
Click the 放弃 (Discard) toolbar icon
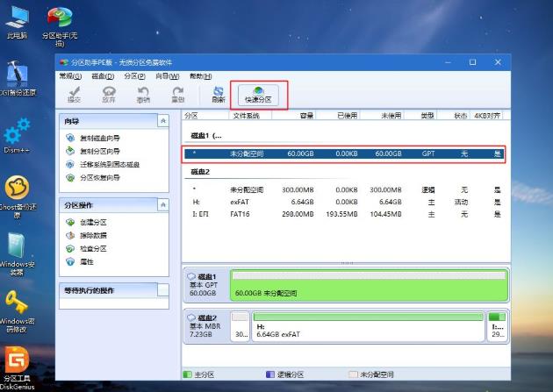tap(109, 95)
